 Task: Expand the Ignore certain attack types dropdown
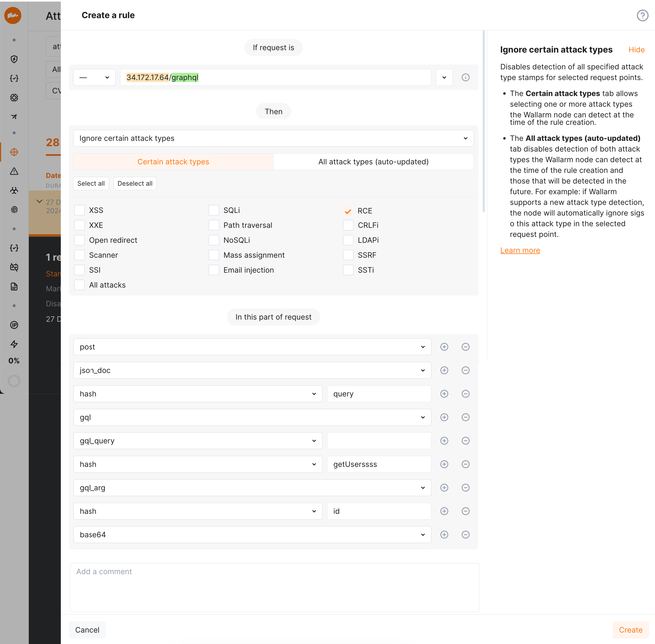[x=273, y=138]
